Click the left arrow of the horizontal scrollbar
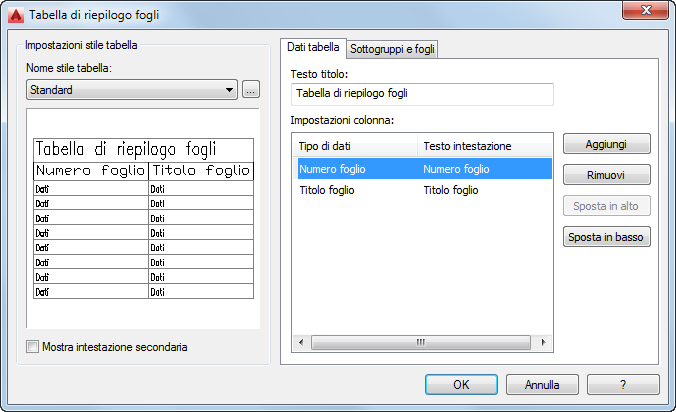Image resolution: width=676 pixels, height=412 pixels. coord(300,342)
